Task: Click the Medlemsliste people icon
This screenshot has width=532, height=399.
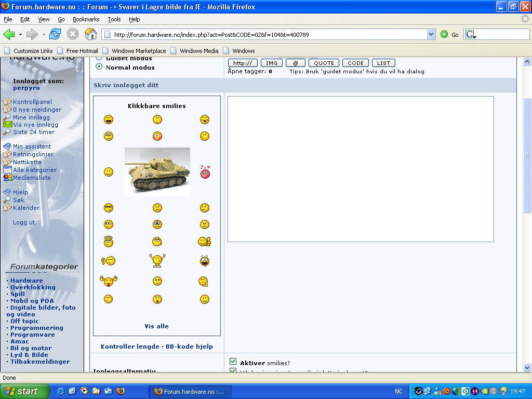Action: pos(8,177)
